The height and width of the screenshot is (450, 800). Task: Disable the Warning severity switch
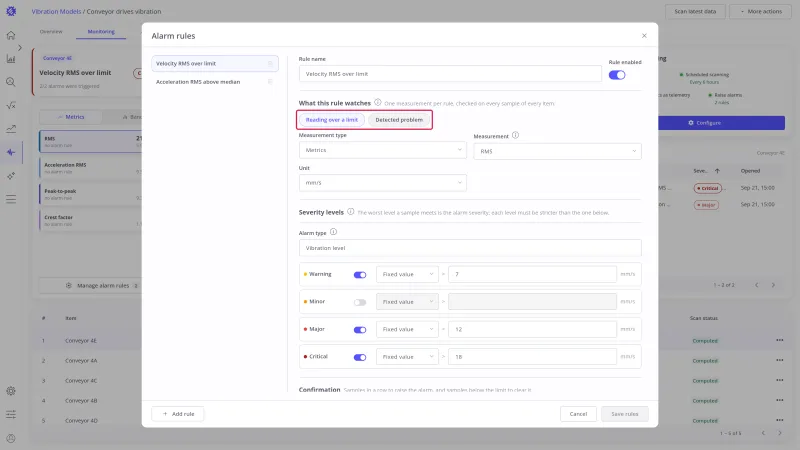360,274
